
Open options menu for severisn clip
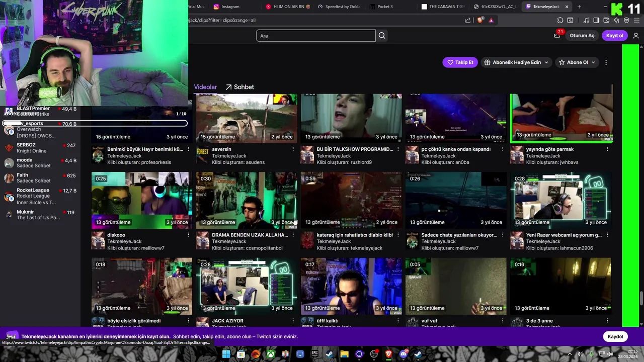[293, 149]
